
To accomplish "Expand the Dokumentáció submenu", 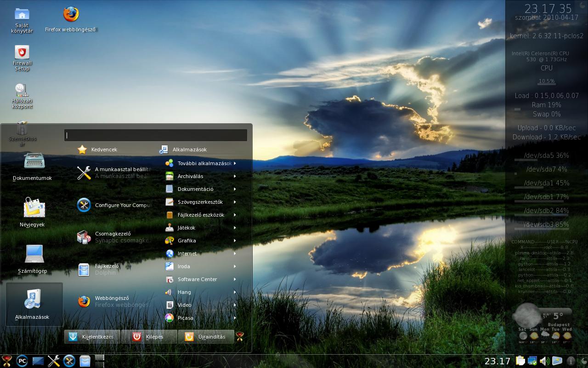I will pos(201,189).
